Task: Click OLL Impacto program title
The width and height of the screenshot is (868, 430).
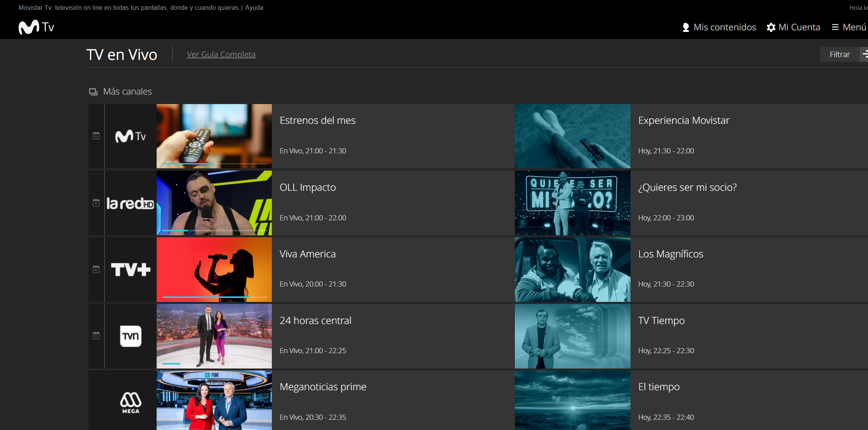Action: pyautogui.click(x=308, y=187)
